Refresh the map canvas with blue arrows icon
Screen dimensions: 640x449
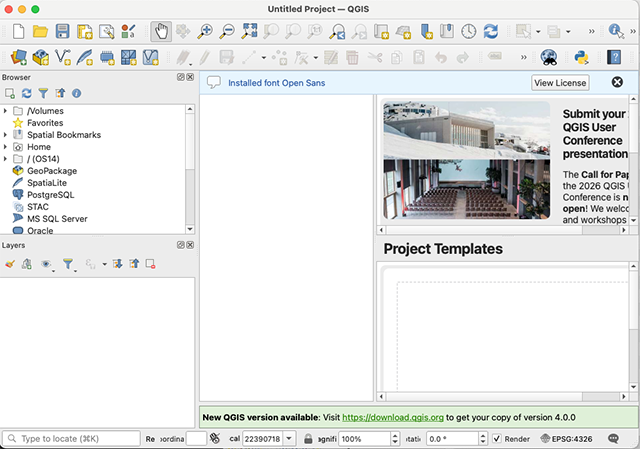click(491, 31)
